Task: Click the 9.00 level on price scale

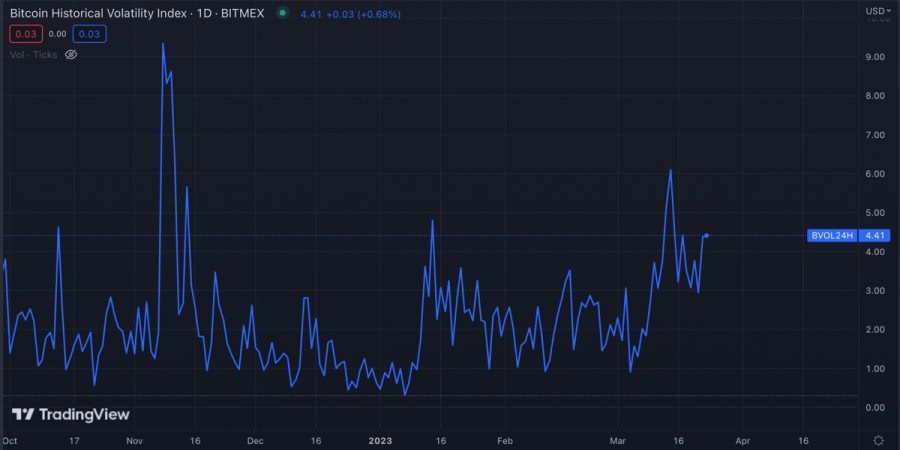Action: [875, 57]
